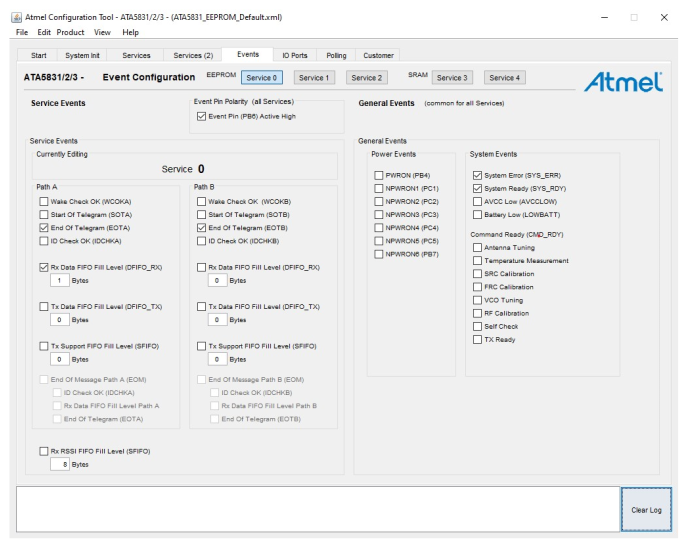Click inside the log output area
Screen dimensions: 688x548
[318, 509]
